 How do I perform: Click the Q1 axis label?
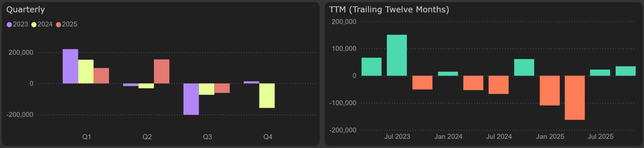[x=86, y=137]
